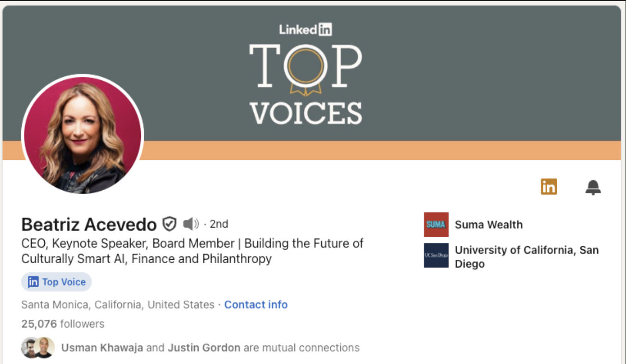Click the verified shield badge icon
This screenshot has height=364, width=626.
pos(169,224)
